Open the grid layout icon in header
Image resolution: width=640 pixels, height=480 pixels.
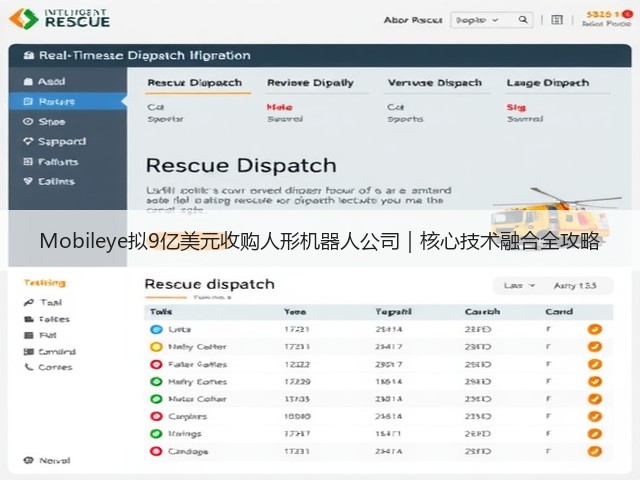point(557,20)
